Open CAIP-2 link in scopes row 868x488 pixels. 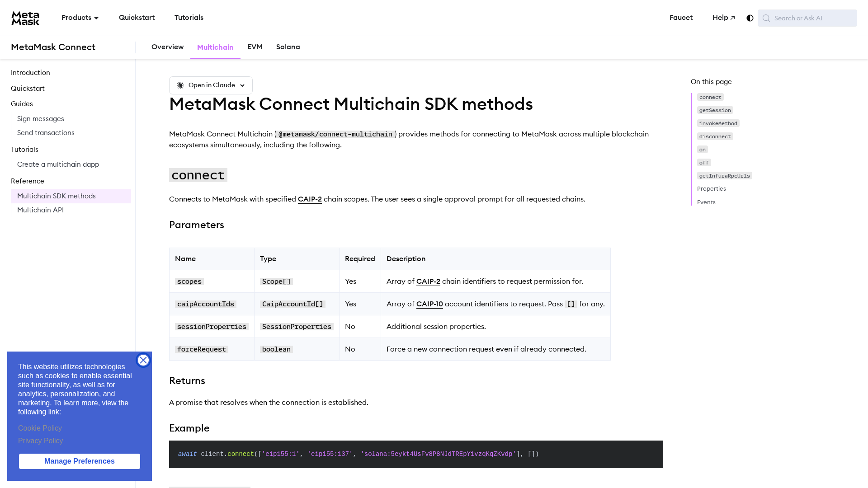point(428,282)
